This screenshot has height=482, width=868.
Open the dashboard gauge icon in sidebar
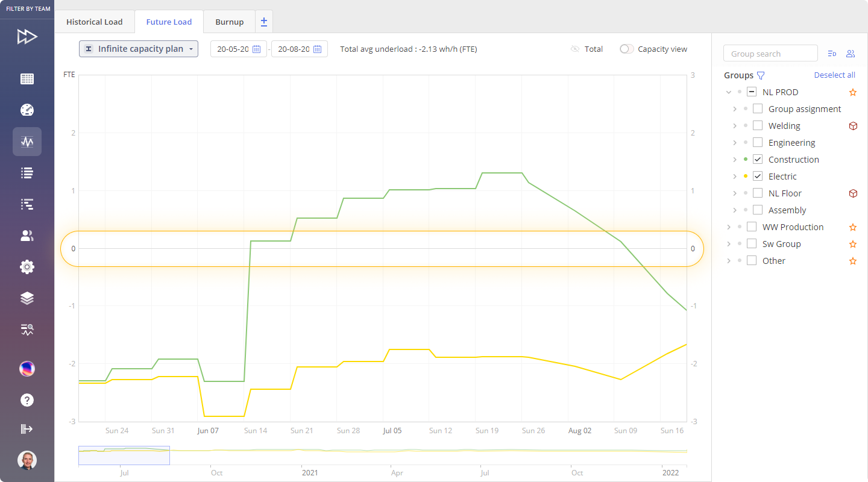(27, 110)
